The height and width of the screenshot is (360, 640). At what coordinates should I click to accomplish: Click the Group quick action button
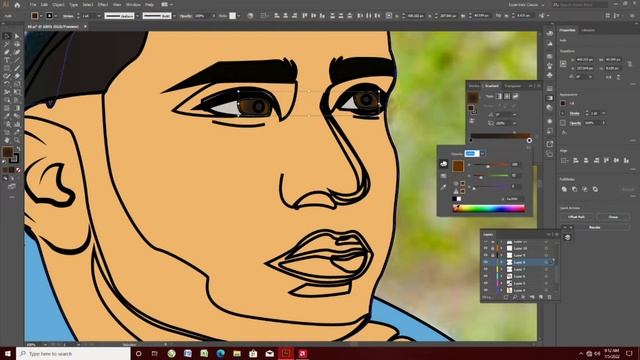click(x=613, y=217)
